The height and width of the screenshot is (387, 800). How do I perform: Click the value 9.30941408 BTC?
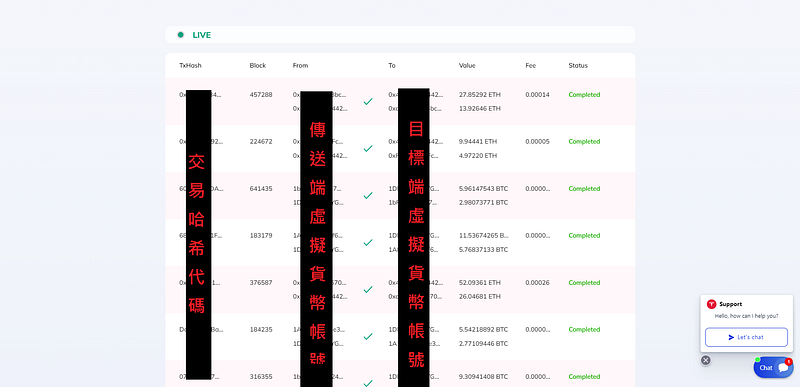click(483, 376)
